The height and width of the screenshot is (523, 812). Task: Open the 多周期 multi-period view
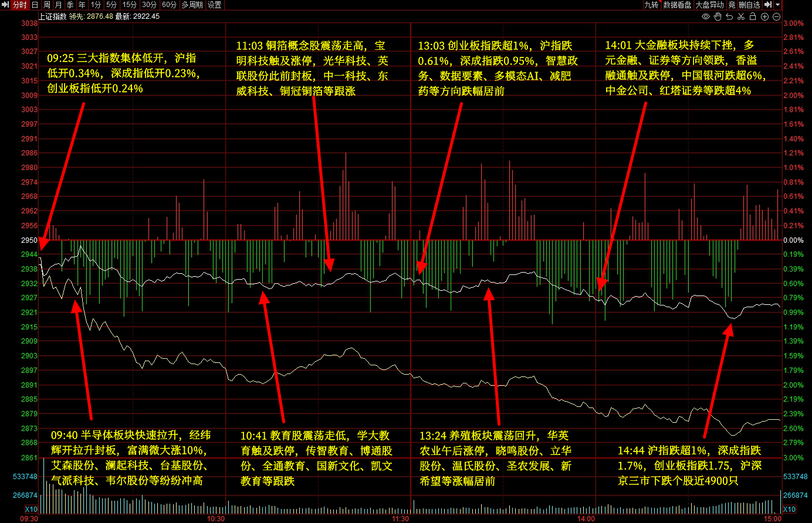(x=192, y=5)
